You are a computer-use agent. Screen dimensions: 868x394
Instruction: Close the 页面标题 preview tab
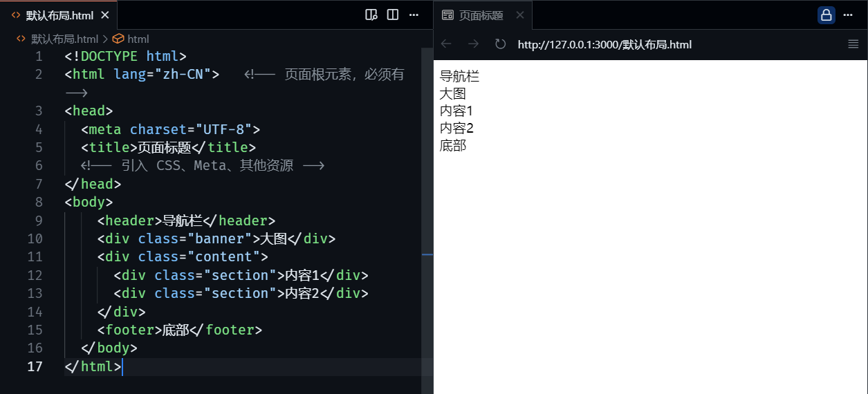click(x=520, y=15)
